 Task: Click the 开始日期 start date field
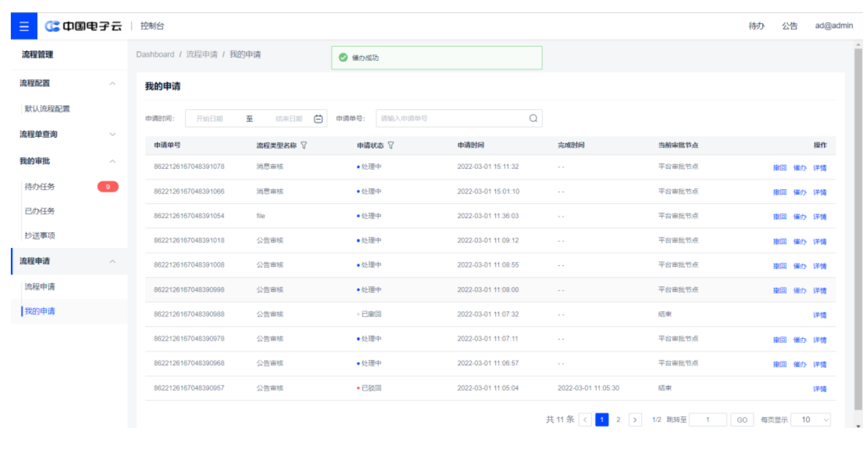click(x=210, y=118)
